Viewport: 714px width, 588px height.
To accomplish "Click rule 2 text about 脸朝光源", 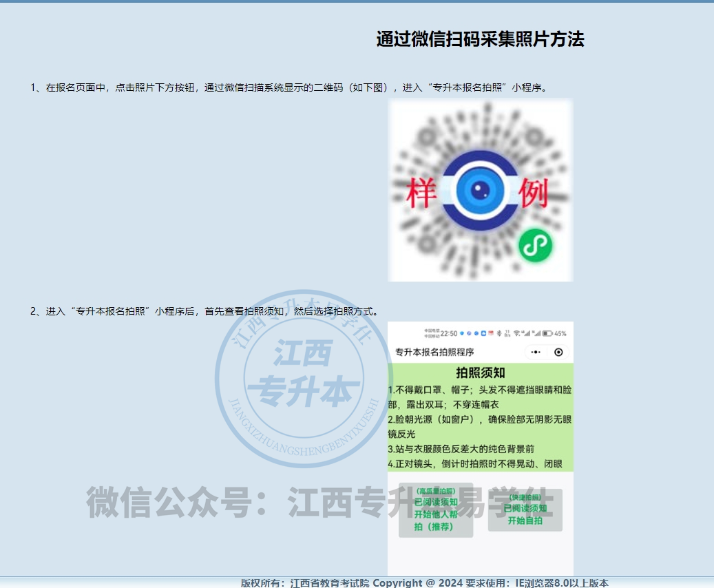I will click(x=480, y=427).
